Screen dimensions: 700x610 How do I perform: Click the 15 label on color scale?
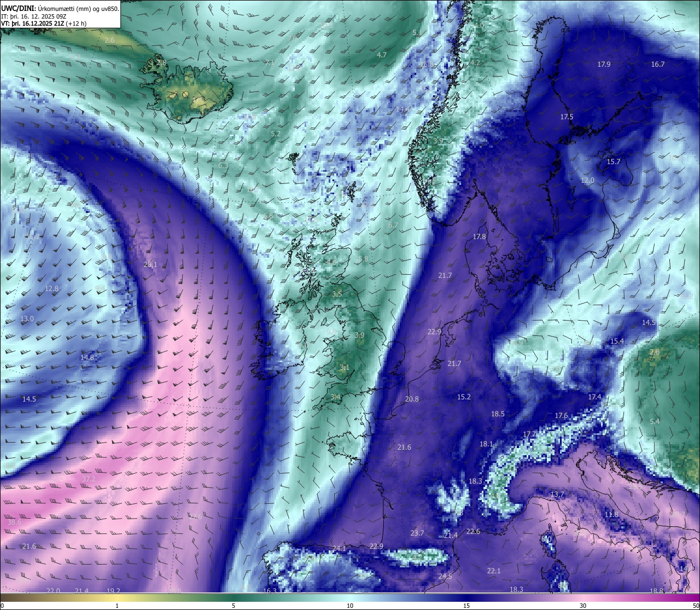466,606
